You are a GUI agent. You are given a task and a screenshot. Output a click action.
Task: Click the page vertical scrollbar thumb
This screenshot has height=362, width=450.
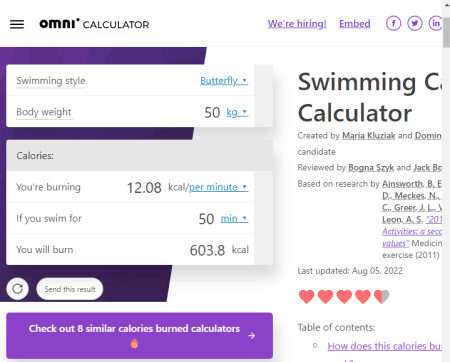coord(446,33)
